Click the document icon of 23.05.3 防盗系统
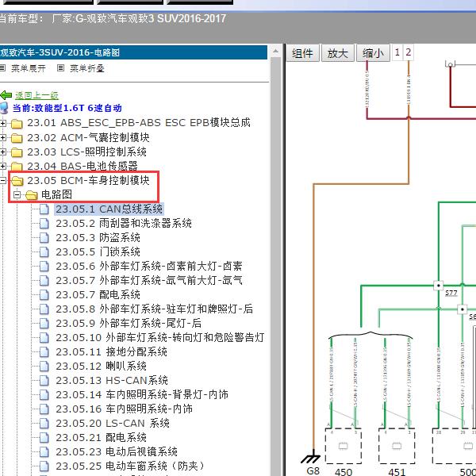The width and height of the screenshot is (476, 476). pyautogui.click(x=44, y=238)
